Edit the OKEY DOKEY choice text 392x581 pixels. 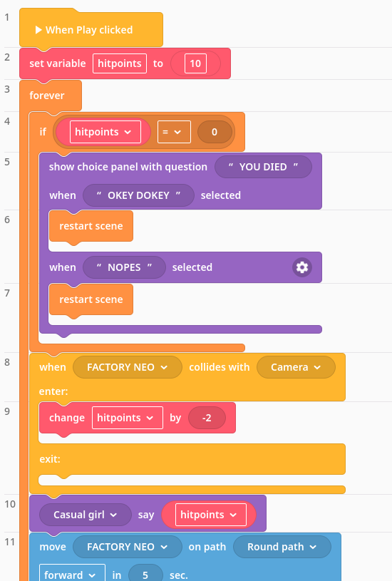pos(138,195)
